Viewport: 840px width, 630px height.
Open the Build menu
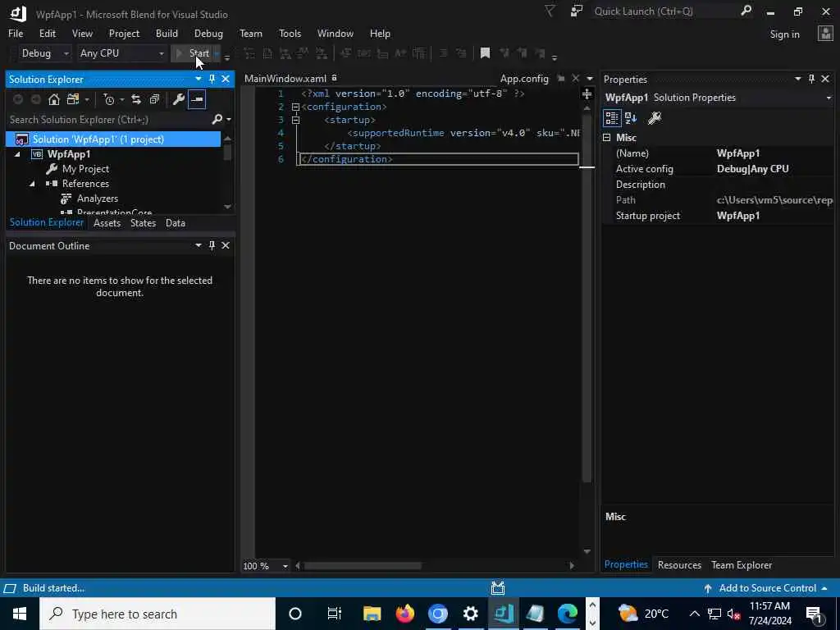pos(167,33)
